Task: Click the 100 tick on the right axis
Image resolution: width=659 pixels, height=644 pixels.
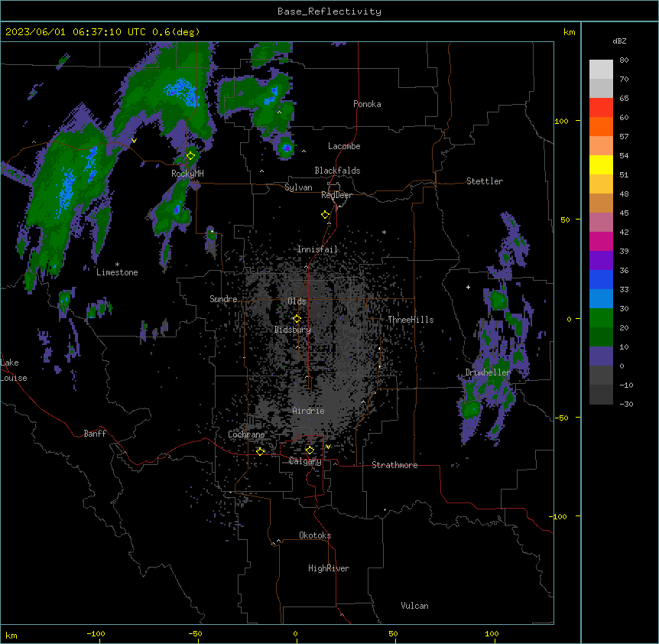Action: pos(561,121)
